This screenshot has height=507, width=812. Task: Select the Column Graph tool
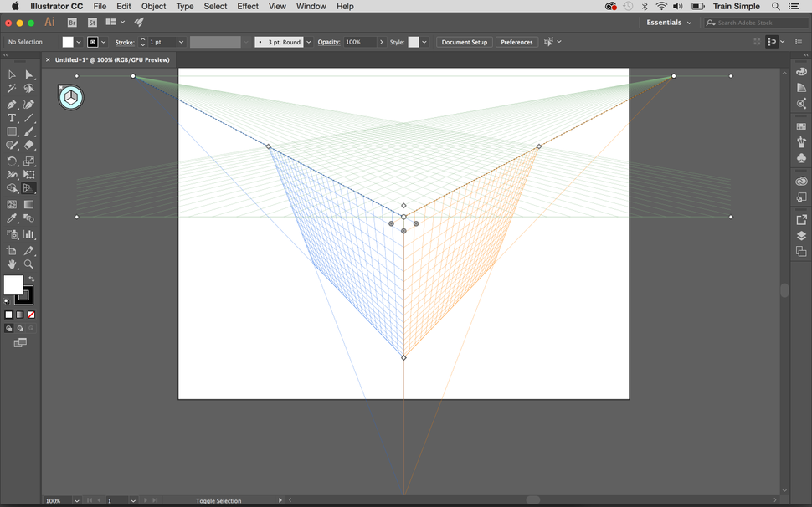coord(28,233)
